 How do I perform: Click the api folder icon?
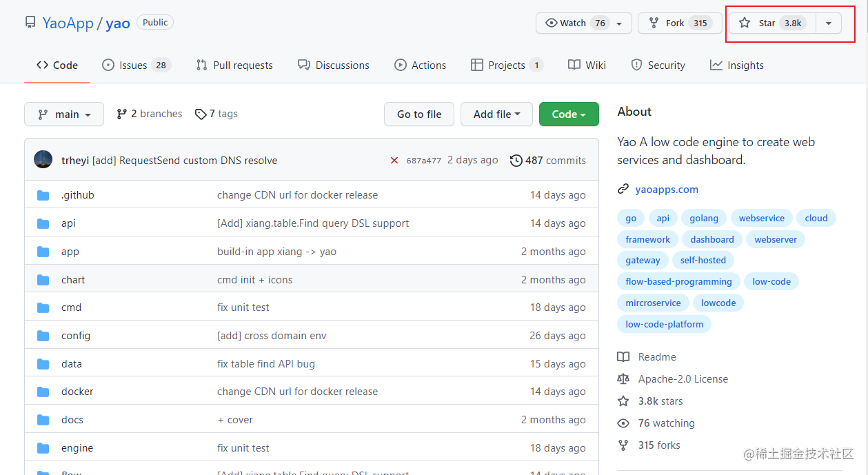coord(43,223)
